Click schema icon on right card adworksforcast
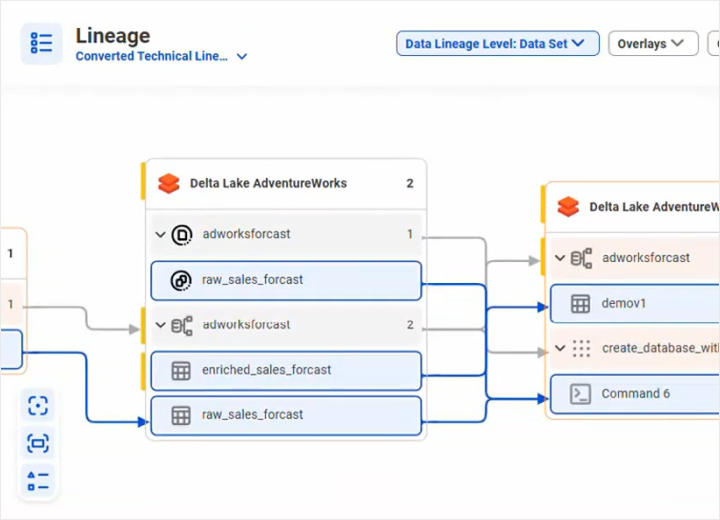The height and width of the screenshot is (520, 720). point(581,258)
